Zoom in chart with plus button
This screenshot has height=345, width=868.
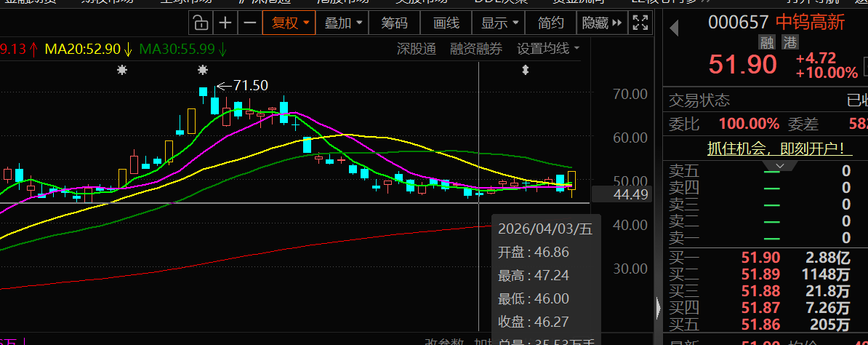225,23
